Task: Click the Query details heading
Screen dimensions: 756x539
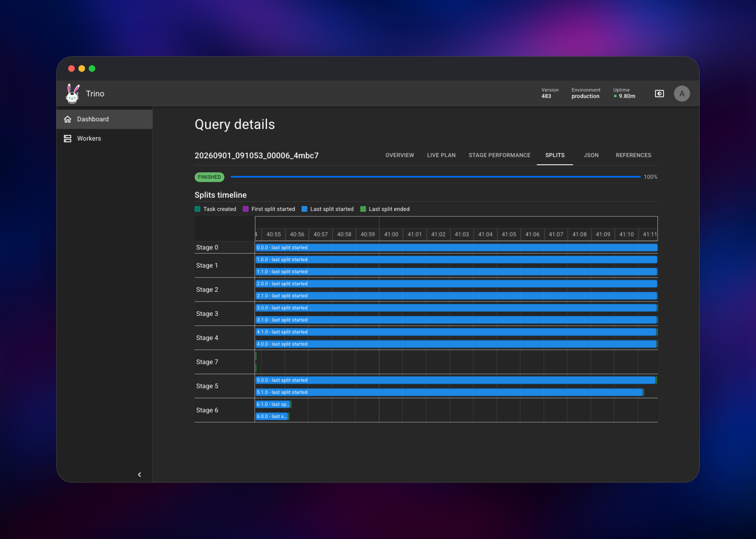Action: click(x=235, y=124)
